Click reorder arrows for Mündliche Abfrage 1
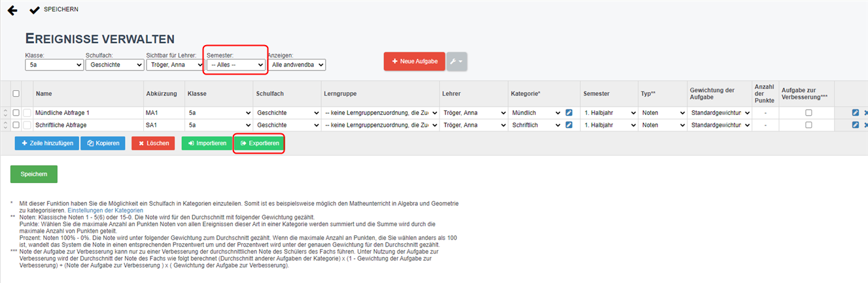This screenshot has height=283, width=868. coord(5,113)
